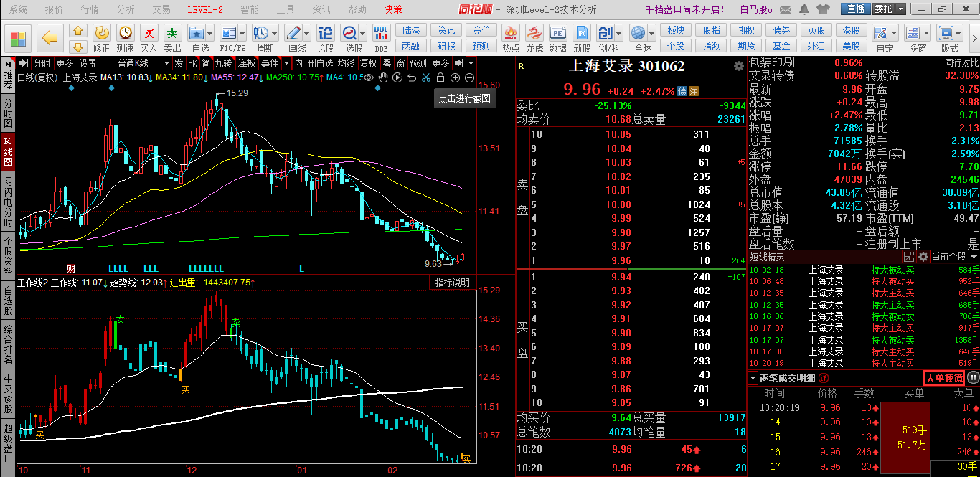Expand the 画线 dropdown arrow

pyautogui.click(x=306, y=33)
